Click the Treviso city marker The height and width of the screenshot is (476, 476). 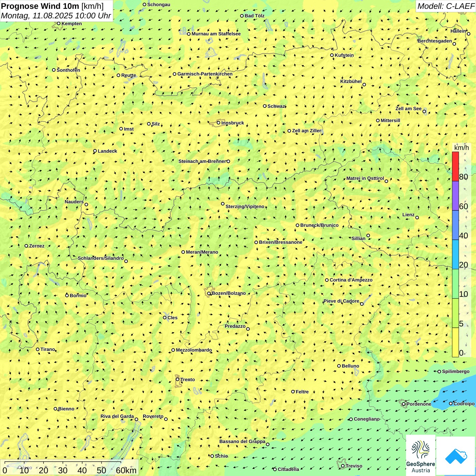click(343, 466)
